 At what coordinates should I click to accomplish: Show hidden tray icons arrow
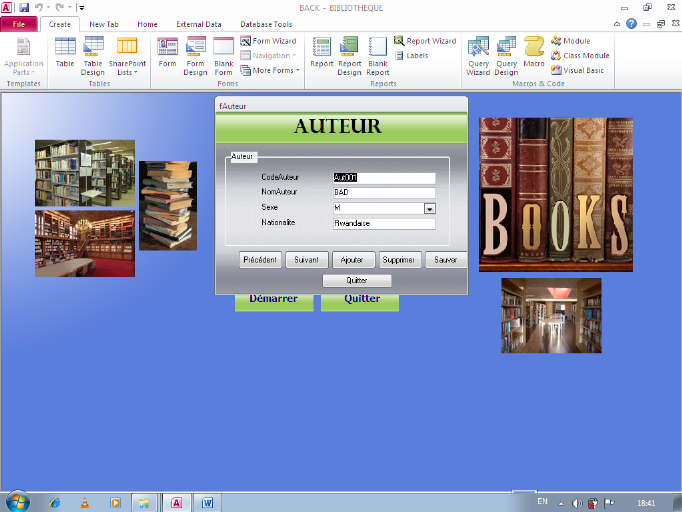pos(561,504)
